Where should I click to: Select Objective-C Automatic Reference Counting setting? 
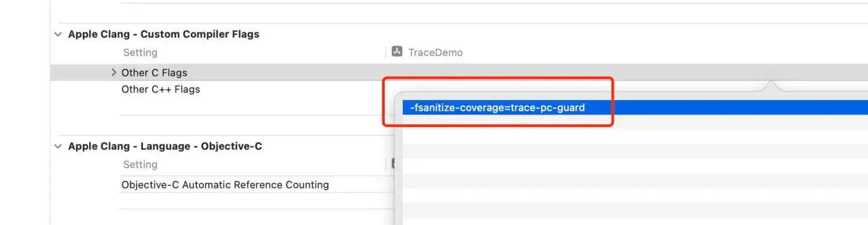coord(225,185)
